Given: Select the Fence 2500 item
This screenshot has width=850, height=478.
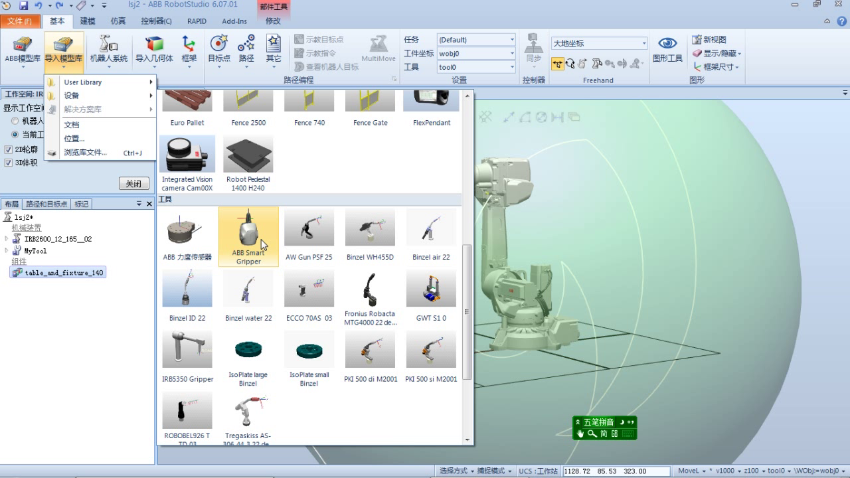Looking at the screenshot, I should click(248, 109).
